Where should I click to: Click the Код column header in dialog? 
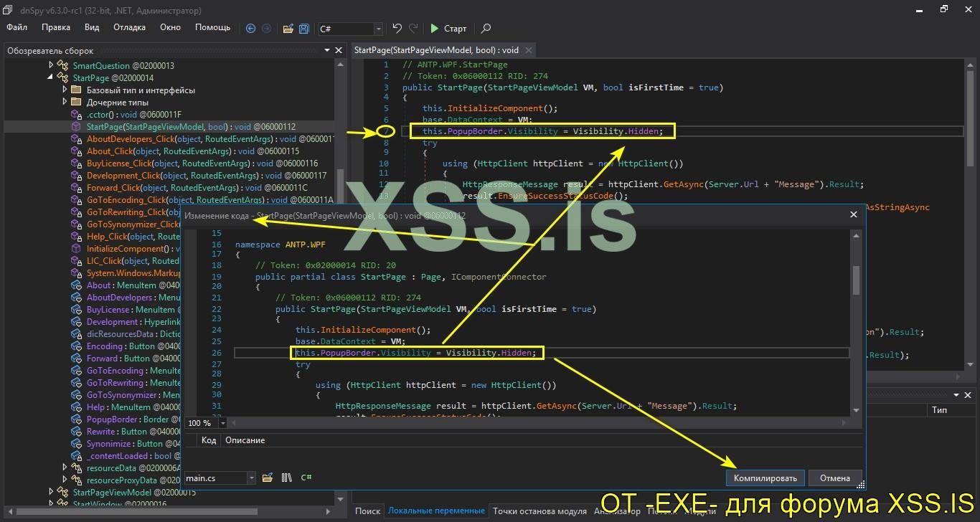pyautogui.click(x=209, y=440)
